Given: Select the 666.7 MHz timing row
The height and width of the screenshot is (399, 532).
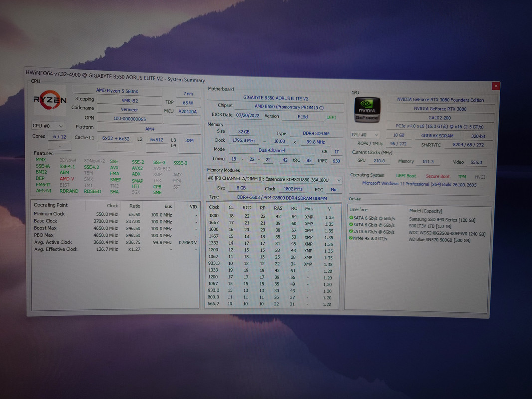Looking at the screenshot, I should click(270, 304).
